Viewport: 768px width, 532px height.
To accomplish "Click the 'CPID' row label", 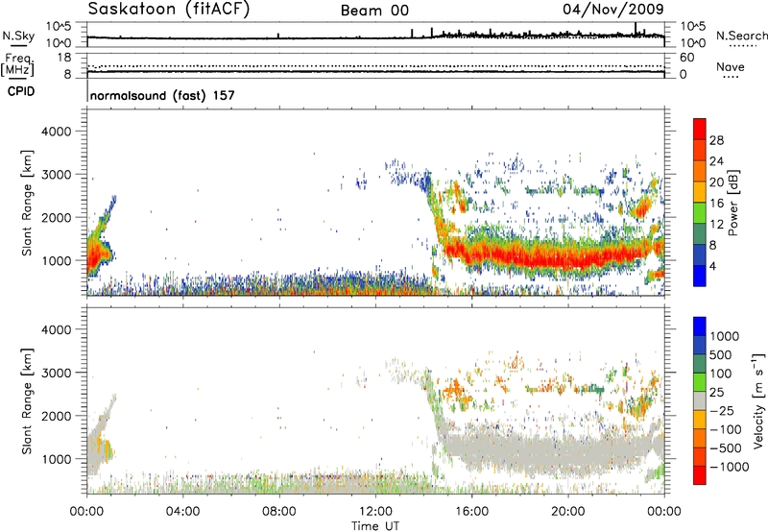I will [x=21, y=91].
